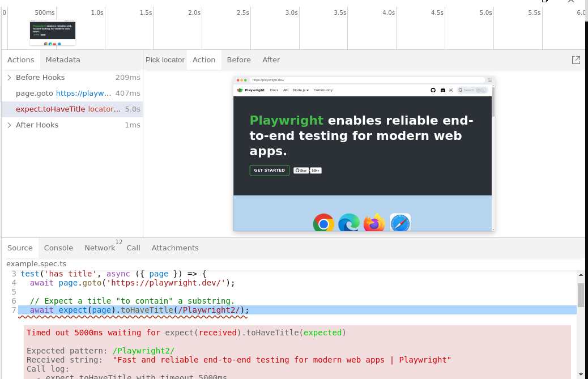Viewport: 588px width, 379px height.
Task: Click the hamburger menu in the snapshot browser bar
Action: pyautogui.click(x=490, y=80)
